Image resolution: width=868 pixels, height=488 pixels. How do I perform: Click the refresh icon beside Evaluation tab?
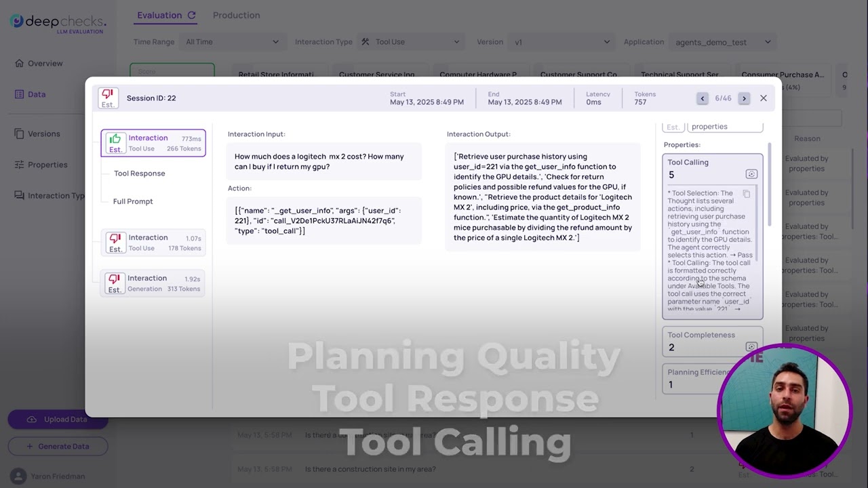pos(191,15)
